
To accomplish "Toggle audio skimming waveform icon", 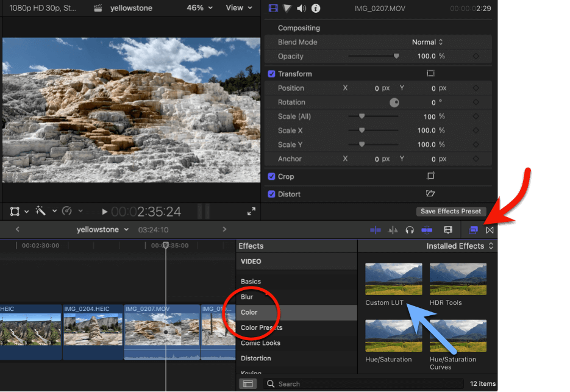I will coord(393,230).
